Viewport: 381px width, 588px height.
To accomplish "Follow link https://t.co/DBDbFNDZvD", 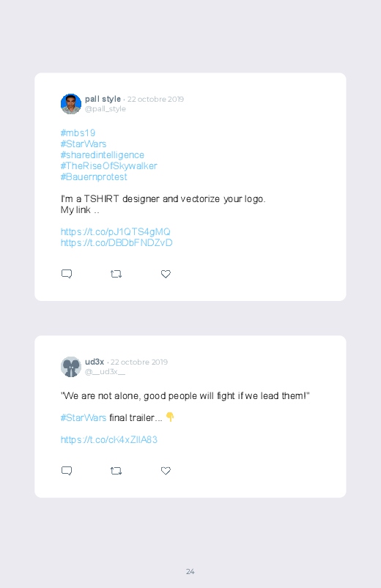I will (x=116, y=242).
